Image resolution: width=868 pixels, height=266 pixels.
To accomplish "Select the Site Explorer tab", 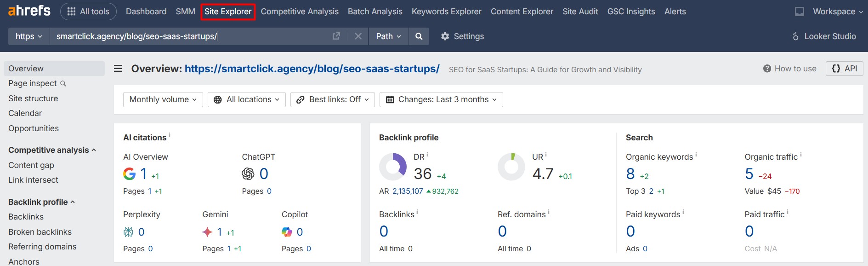I will [x=228, y=12].
